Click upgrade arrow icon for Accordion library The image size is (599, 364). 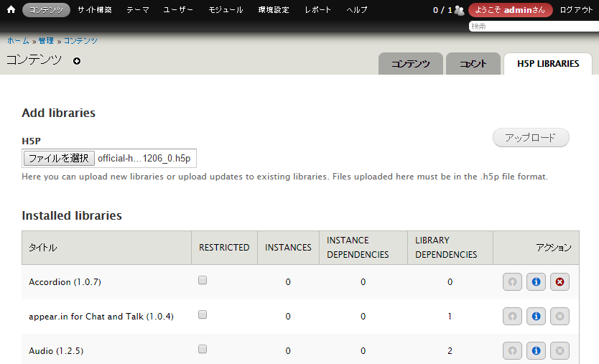coord(512,282)
